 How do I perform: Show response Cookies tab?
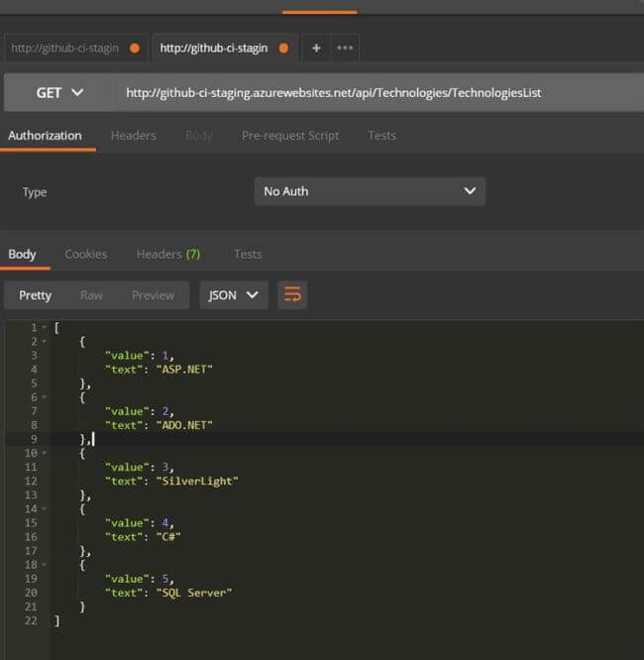click(86, 255)
